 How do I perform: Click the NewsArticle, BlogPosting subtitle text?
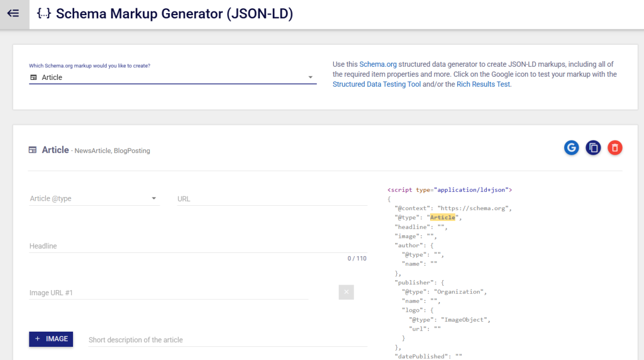[x=112, y=151]
